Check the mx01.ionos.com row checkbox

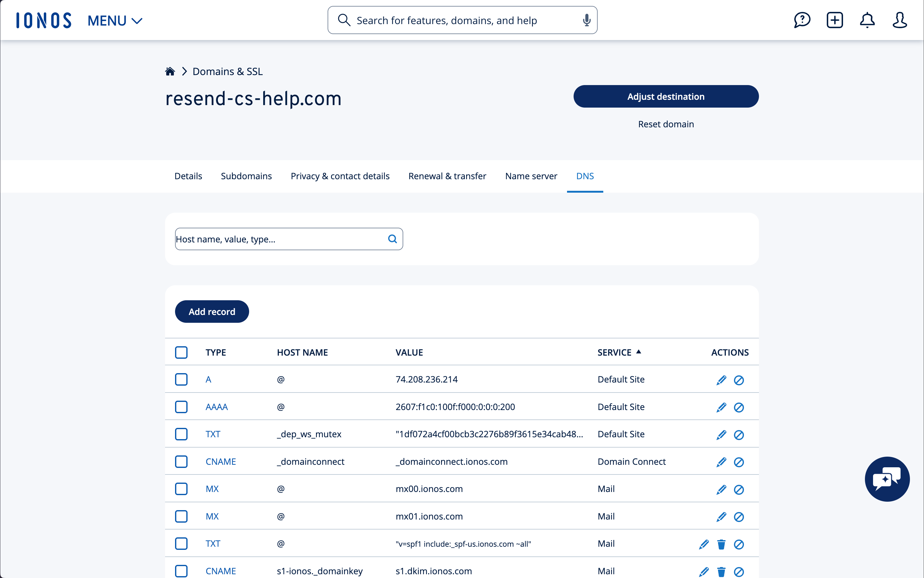(181, 516)
